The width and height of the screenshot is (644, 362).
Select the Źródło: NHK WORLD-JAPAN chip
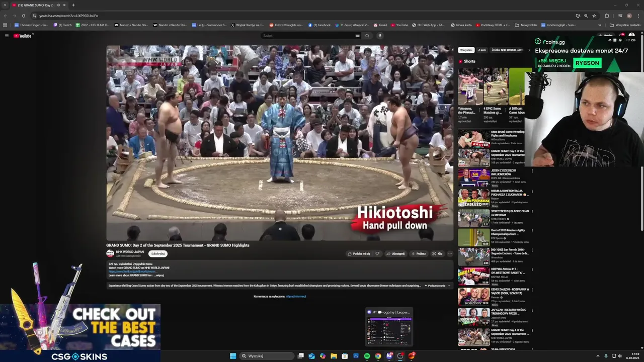pos(507,50)
